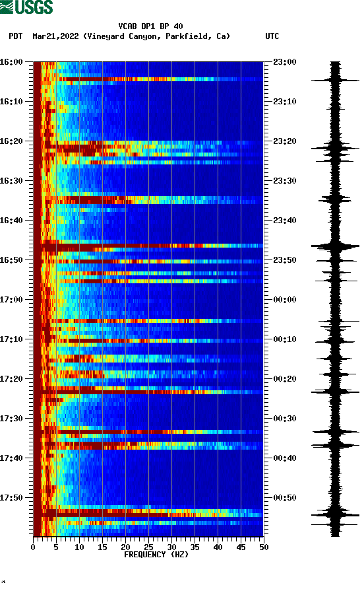Image resolution: width=364 pixels, height=589 pixels.
Task: Click the 25 Hz frequency axis label
Action: [148, 547]
